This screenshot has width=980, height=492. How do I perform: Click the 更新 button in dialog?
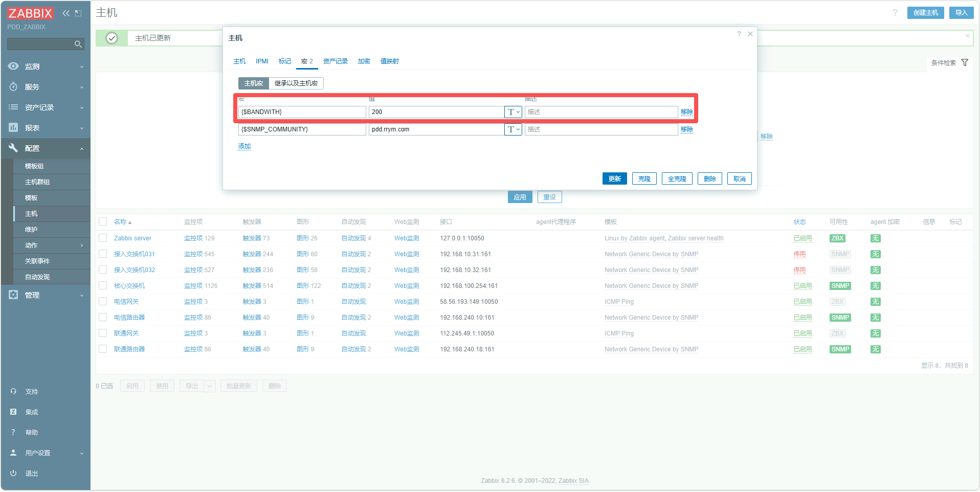pyautogui.click(x=614, y=178)
